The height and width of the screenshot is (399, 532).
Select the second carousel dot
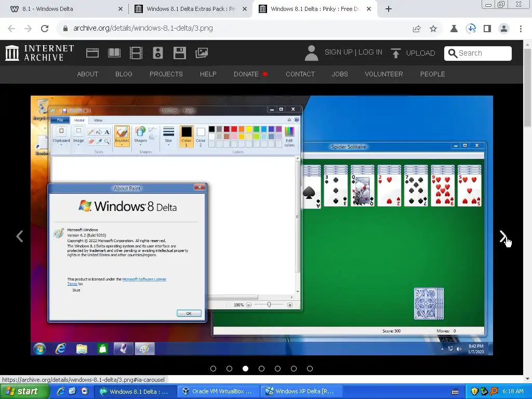tap(229, 368)
